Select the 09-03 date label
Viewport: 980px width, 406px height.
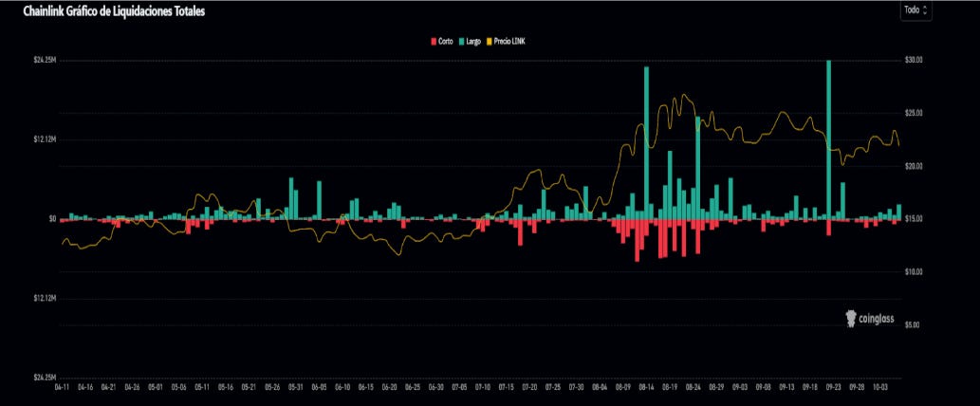(x=741, y=387)
